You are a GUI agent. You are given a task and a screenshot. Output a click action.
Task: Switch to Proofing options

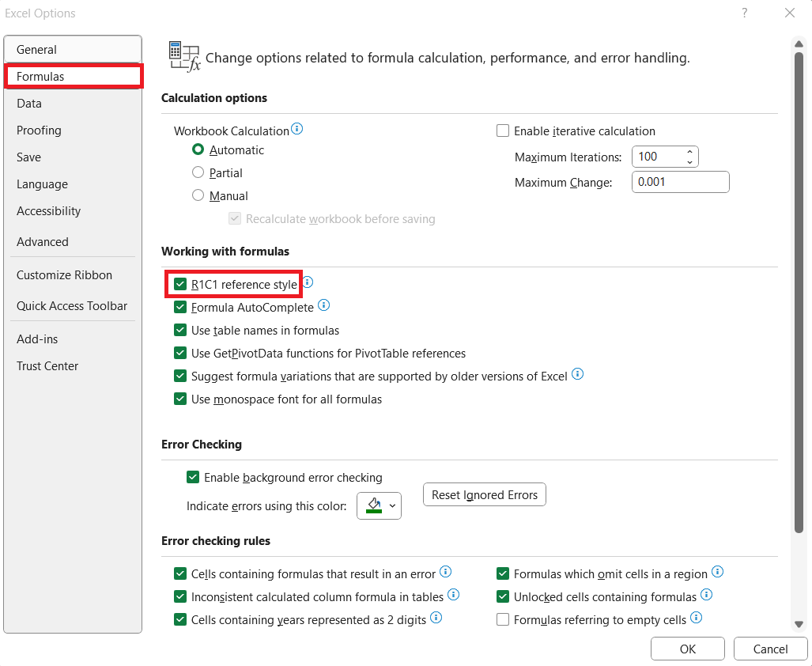click(x=73, y=131)
